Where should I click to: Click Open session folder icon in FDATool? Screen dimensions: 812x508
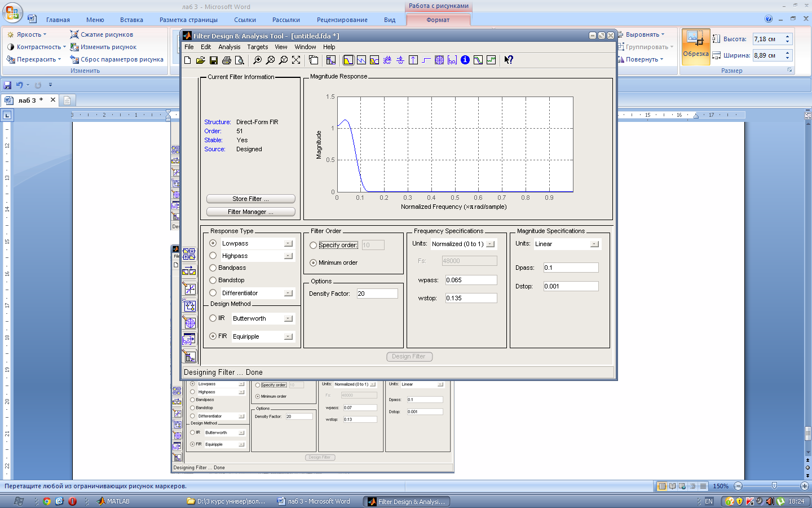(200, 60)
